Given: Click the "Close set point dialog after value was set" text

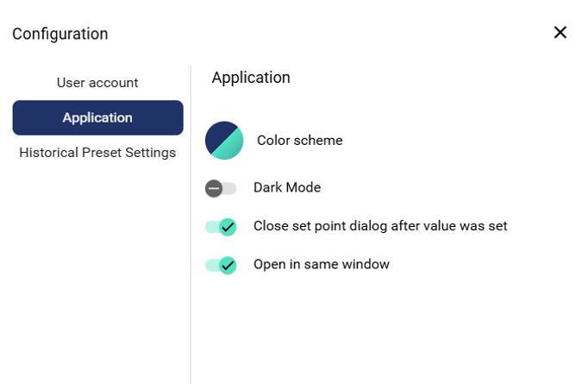Looking at the screenshot, I should pos(380,226).
